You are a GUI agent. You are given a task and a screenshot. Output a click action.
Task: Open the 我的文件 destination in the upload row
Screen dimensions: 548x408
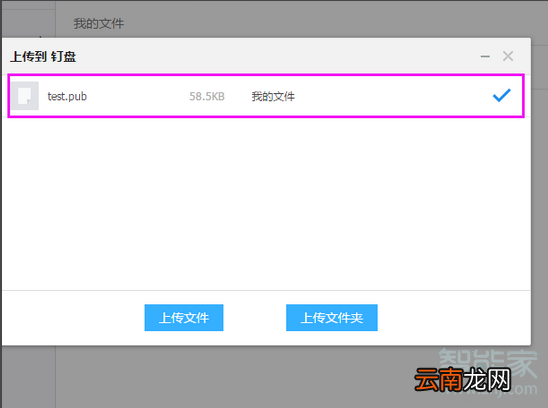[x=273, y=96]
